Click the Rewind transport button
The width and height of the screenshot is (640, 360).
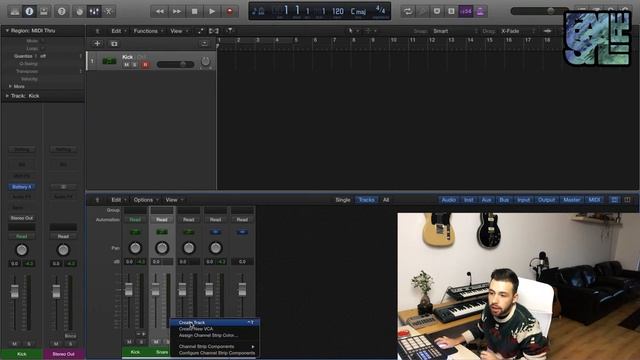(159, 11)
